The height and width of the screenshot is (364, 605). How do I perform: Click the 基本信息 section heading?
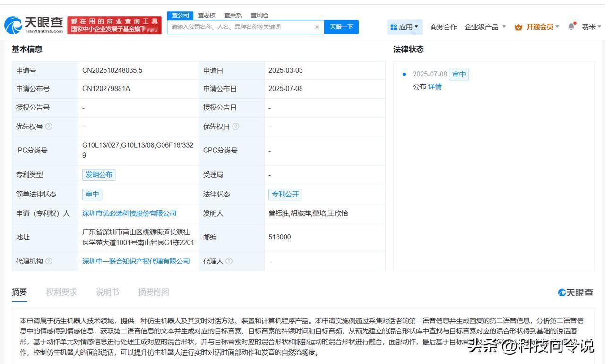click(27, 49)
